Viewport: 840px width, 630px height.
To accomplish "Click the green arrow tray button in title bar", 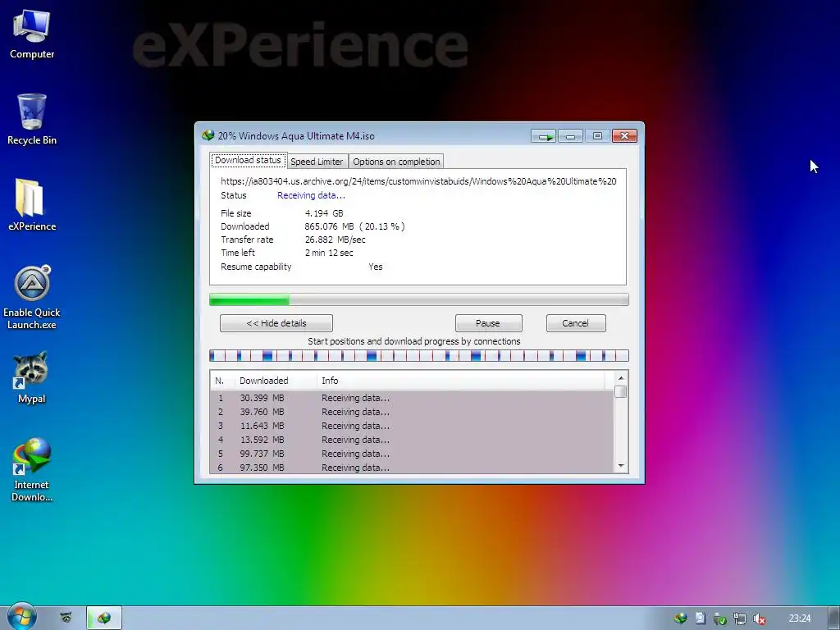I will (x=545, y=137).
